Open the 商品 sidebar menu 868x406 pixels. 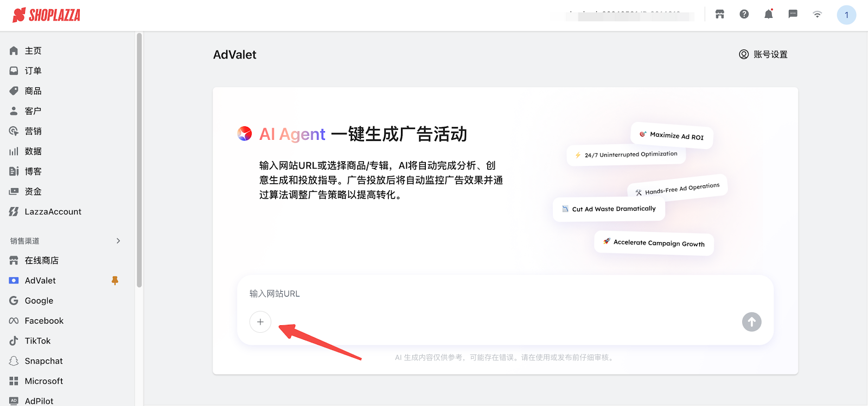[33, 91]
